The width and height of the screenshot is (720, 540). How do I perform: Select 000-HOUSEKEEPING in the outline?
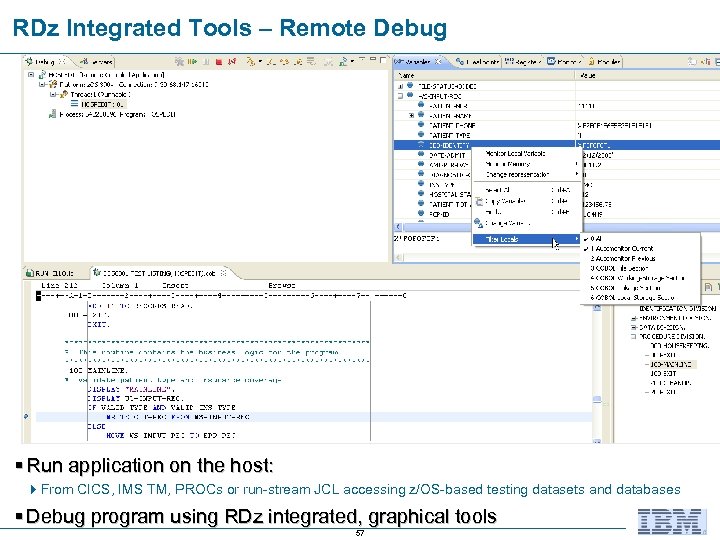680,345
